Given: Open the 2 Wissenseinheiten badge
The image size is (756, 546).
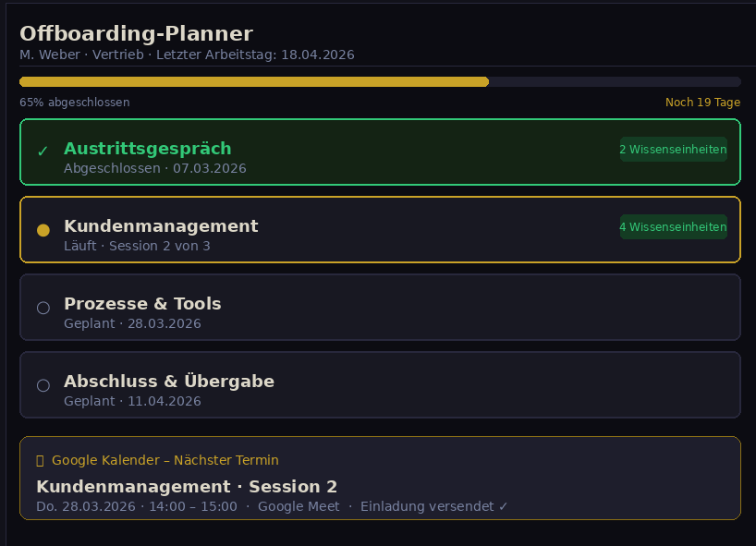Looking at the screenshot, I should coord(673,149).
